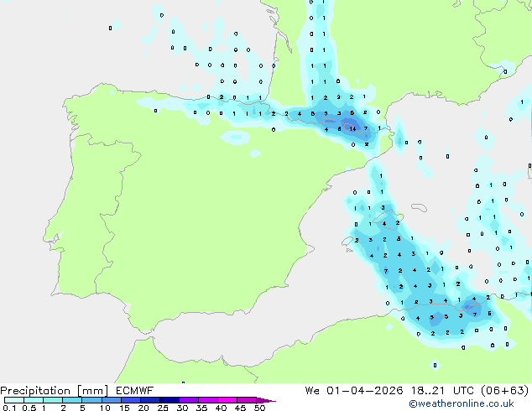
Task: Pick the 10–15 mm legend color box
Action: [112, 400]
